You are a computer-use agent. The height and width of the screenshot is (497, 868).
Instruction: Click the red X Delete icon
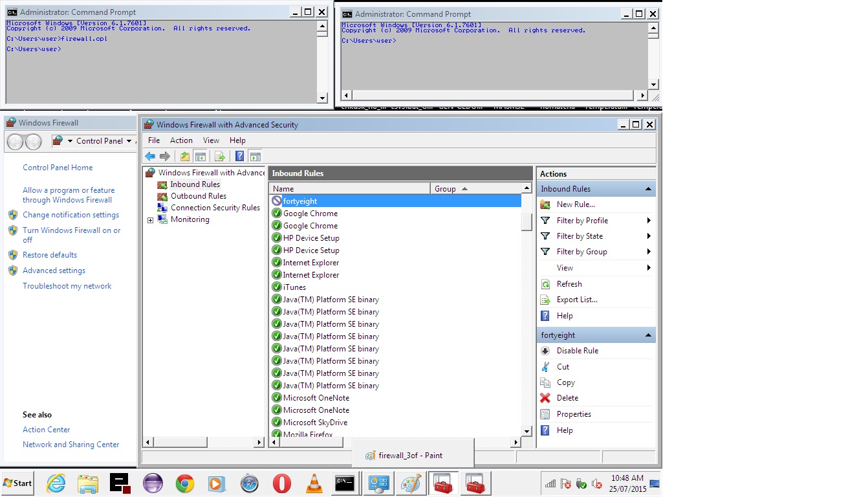pyautogui.click(x=545, y=398)
